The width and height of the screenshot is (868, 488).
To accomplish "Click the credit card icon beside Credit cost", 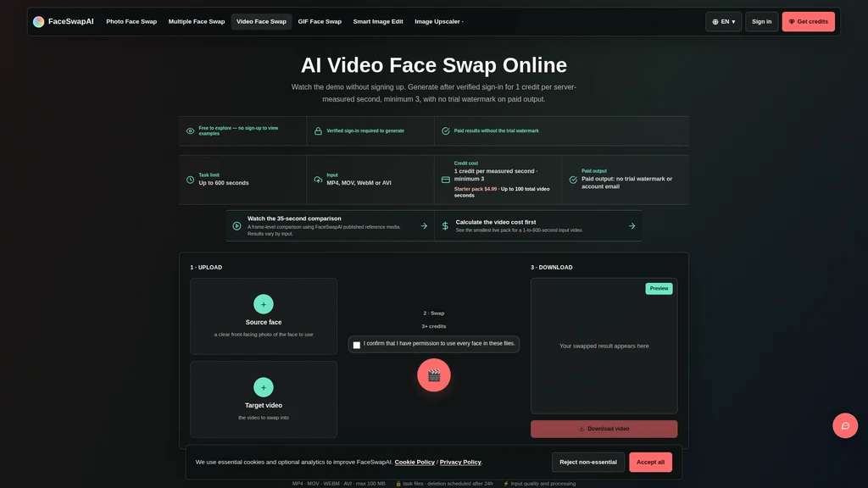I will (x=446, y=180).
